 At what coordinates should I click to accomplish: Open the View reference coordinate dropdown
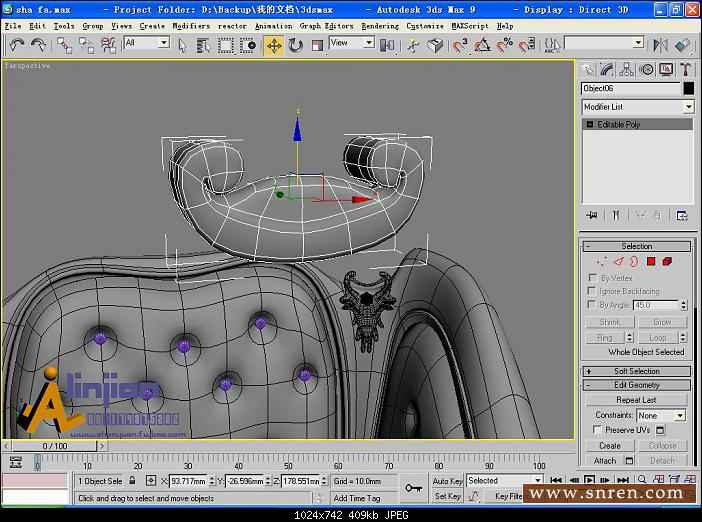coord(351,43)
